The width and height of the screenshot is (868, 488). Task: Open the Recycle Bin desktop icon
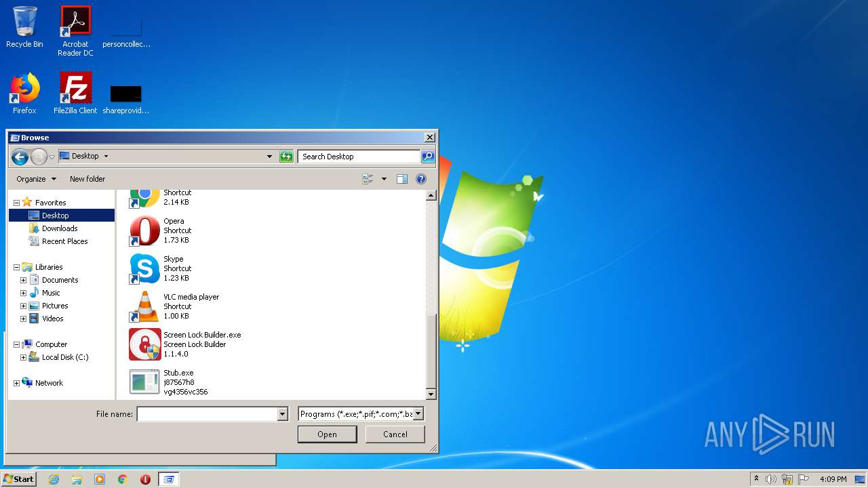(24, 27)
